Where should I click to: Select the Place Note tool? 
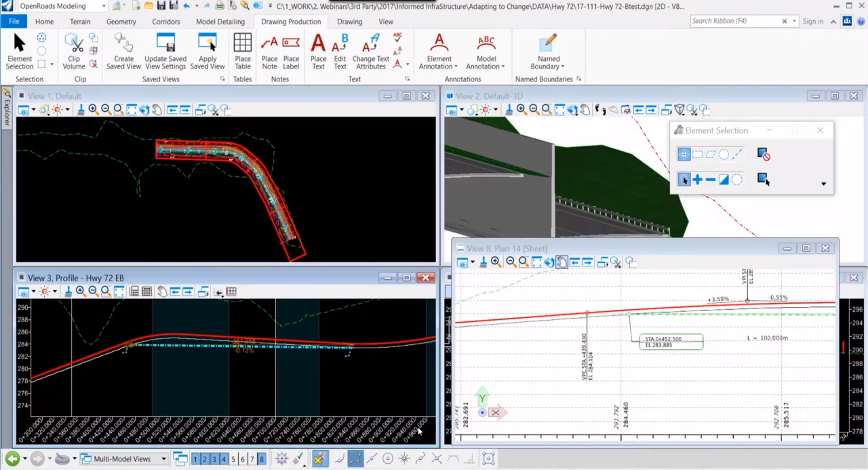click(x=269, y=51)
